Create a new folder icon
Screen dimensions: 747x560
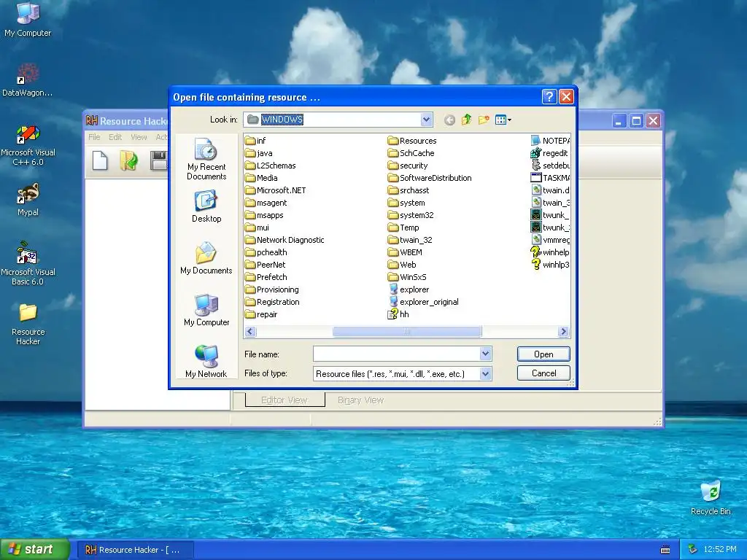(484, 120)
